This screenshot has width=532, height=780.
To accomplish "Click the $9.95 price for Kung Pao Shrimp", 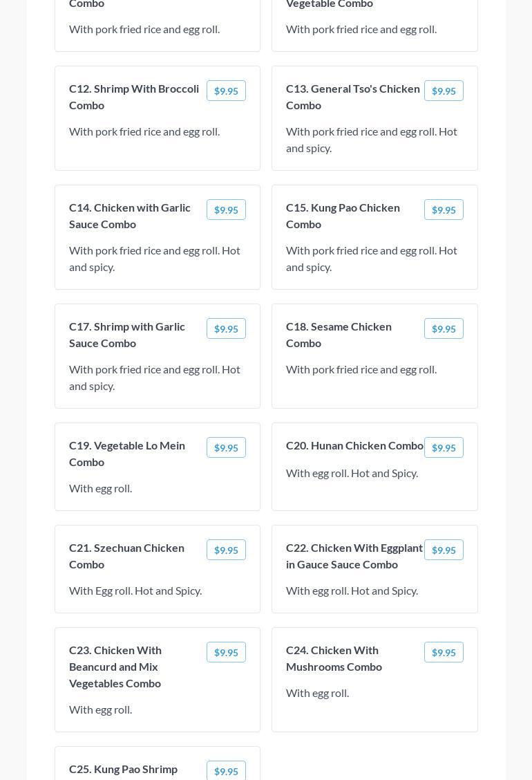I will coord(226,771).
